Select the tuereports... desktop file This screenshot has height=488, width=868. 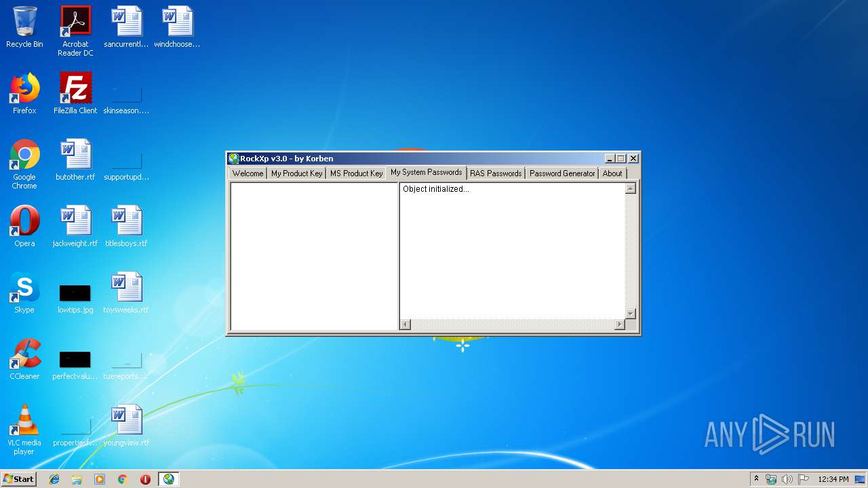coord(126,366)
